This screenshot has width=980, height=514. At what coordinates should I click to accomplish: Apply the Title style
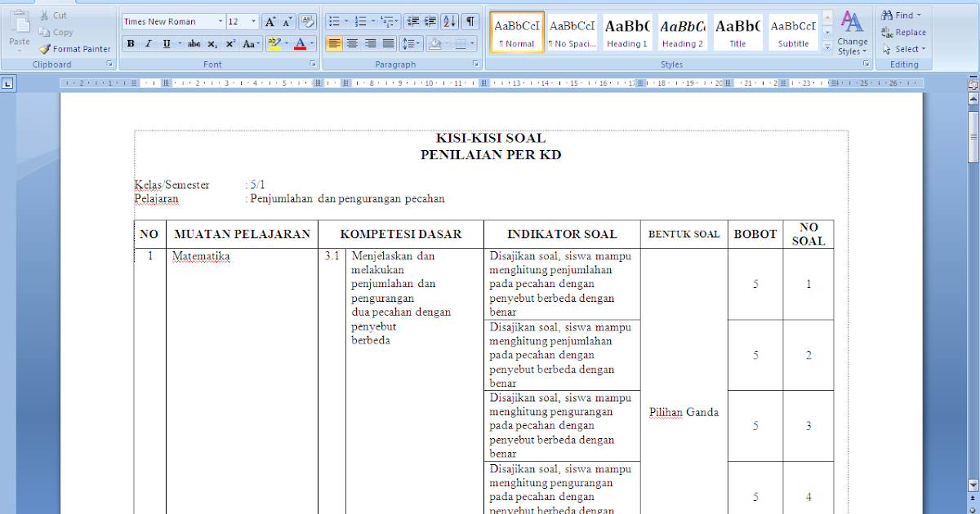[x=738, y=33]
